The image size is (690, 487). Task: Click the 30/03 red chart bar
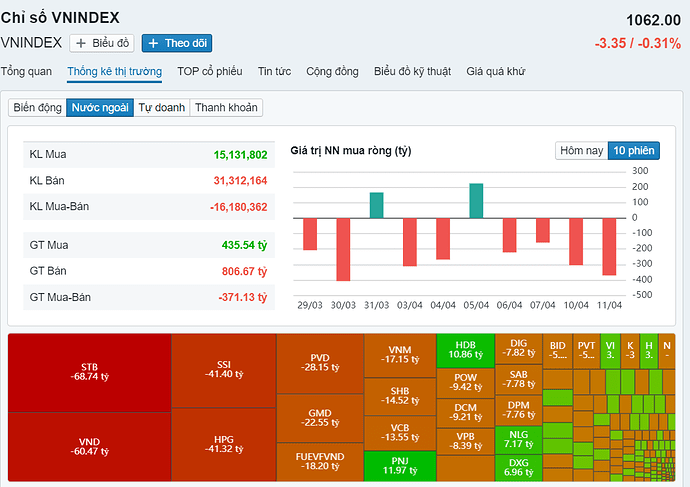343,248
